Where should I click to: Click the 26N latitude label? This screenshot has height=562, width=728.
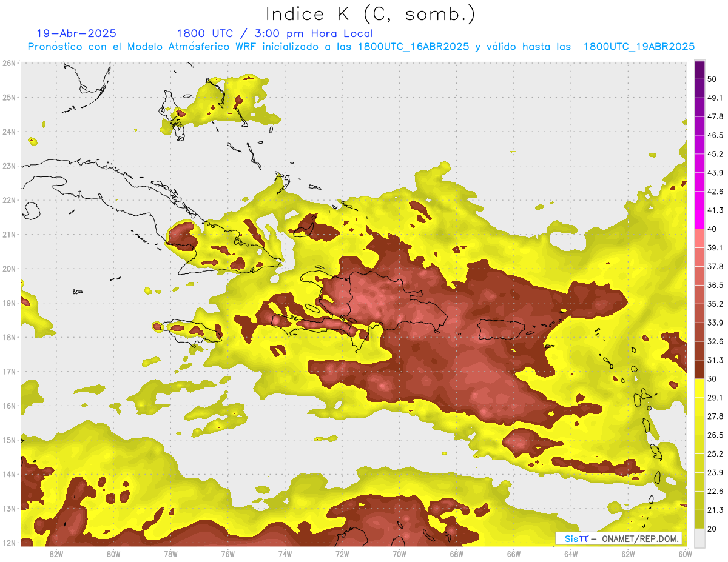pos(9,63)
